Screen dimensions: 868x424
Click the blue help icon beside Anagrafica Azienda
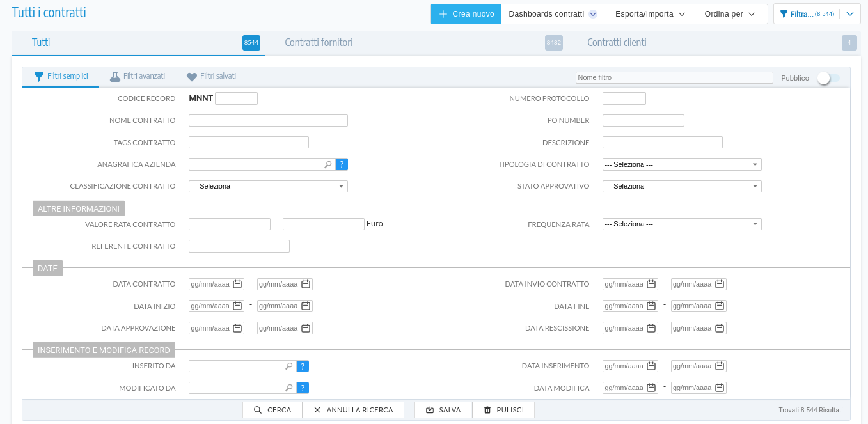[x=342, y=164]
